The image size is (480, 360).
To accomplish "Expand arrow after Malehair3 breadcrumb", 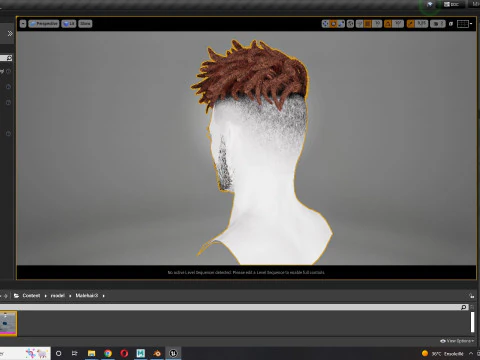I will click(x=104, y=296).
